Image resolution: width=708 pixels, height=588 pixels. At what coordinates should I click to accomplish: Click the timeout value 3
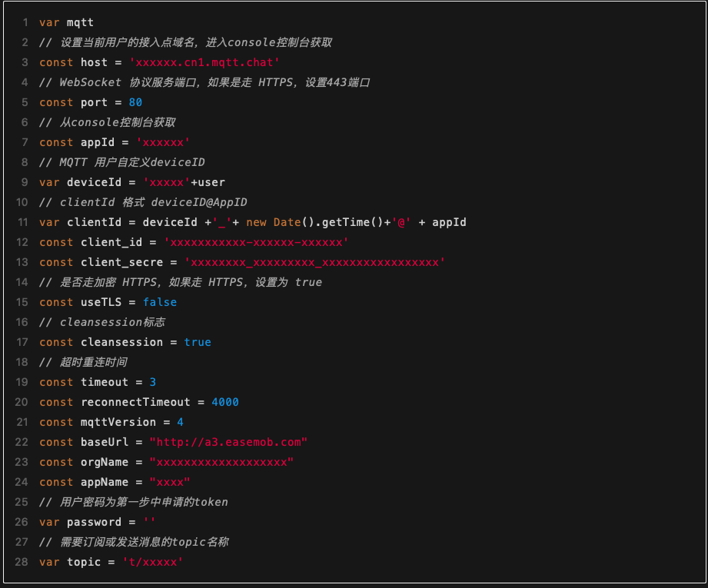(152, 382)
